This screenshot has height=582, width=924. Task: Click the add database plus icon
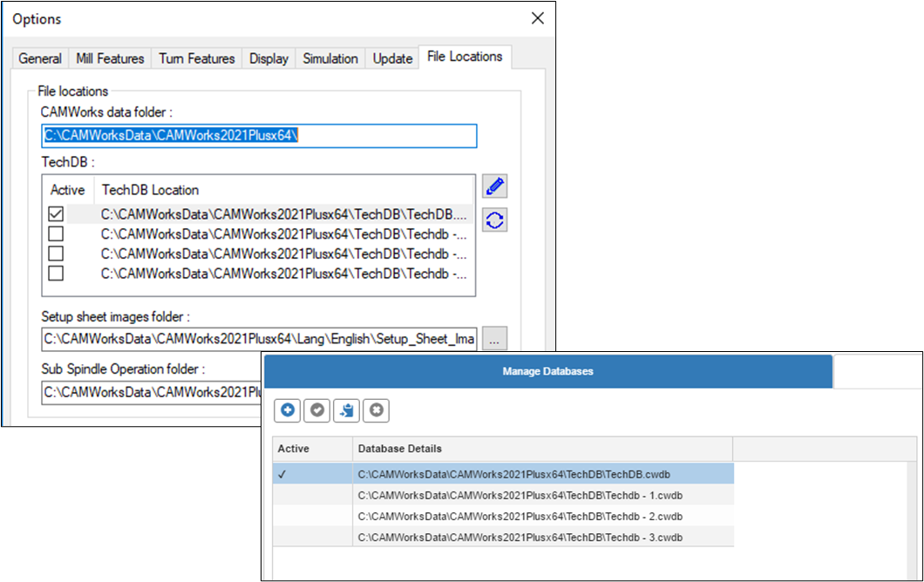point(288,410)
